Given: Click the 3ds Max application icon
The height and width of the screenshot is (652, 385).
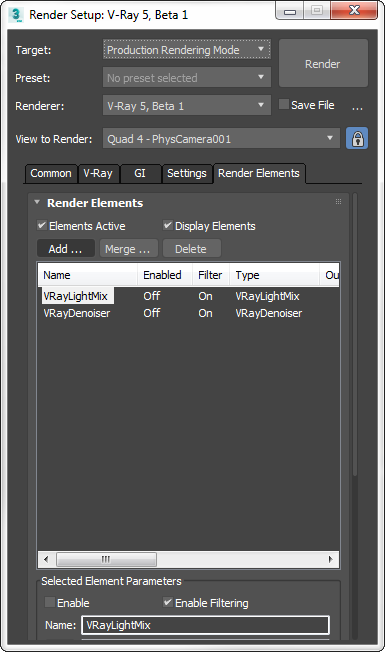Looking at the screenshot, I should pyautogui.click(x=16, y=15).
